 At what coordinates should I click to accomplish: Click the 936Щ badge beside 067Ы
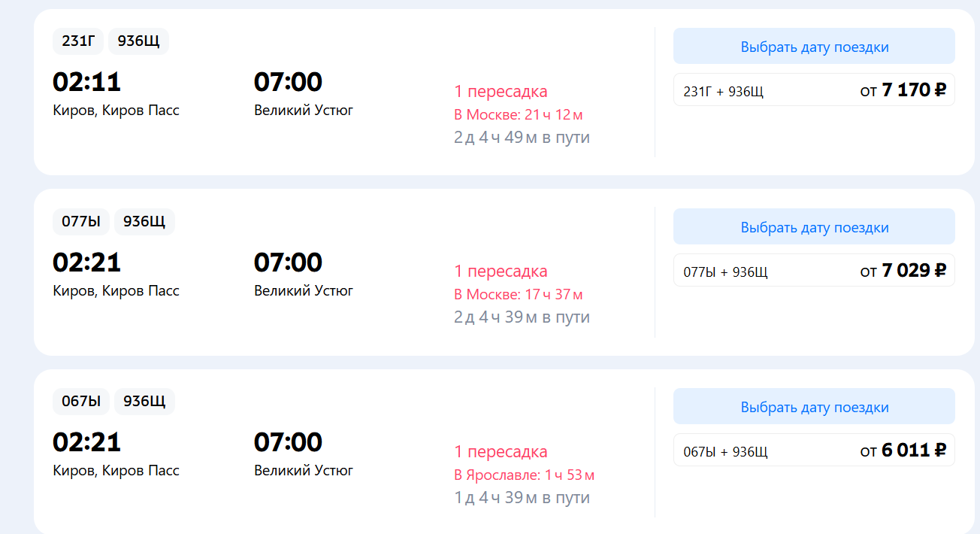pos(144,402)
